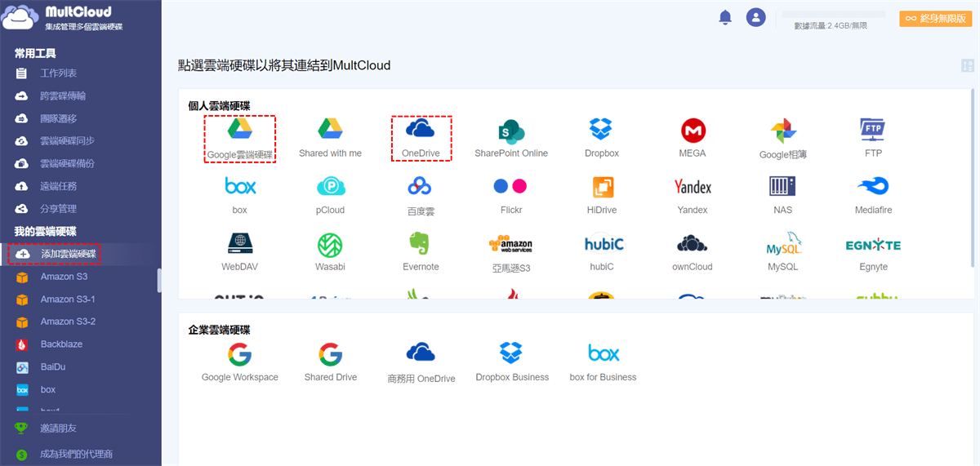Select MySQL connection
980x466 pixels.
click(783, 252)
